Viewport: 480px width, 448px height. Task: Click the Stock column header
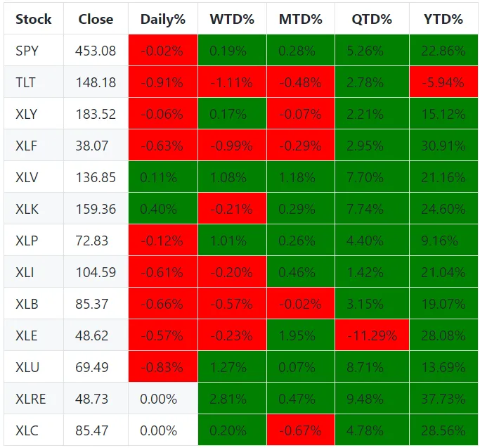point(34,19)
